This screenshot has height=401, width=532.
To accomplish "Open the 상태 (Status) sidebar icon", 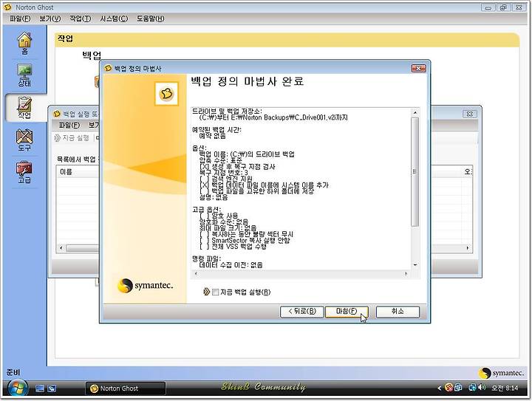I will [24, 75].
